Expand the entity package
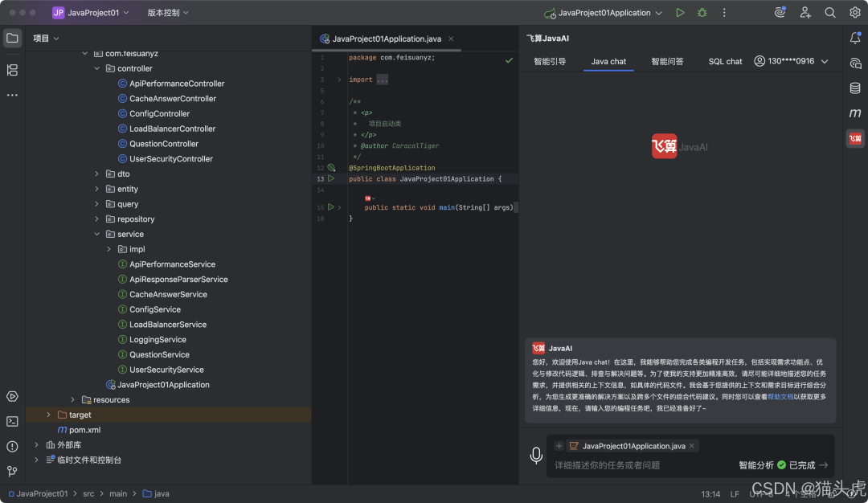This screenshot has width=868, height=503. (x=97, y=189)
